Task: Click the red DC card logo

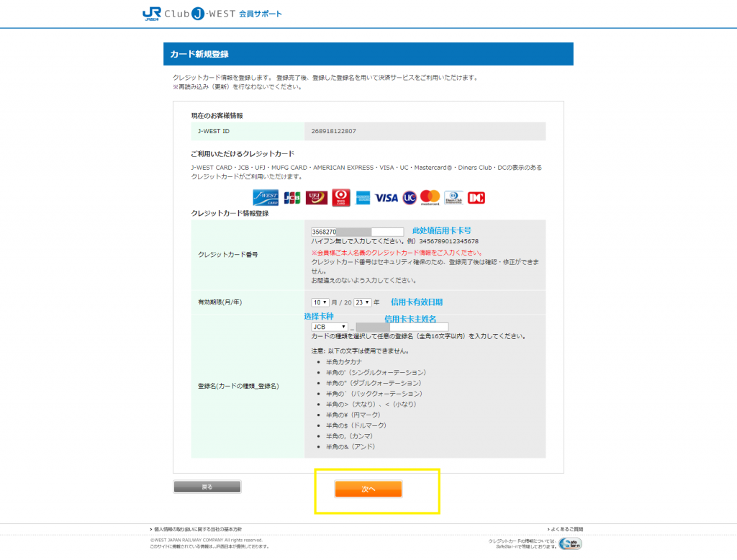Action: [x=476, y=197]
